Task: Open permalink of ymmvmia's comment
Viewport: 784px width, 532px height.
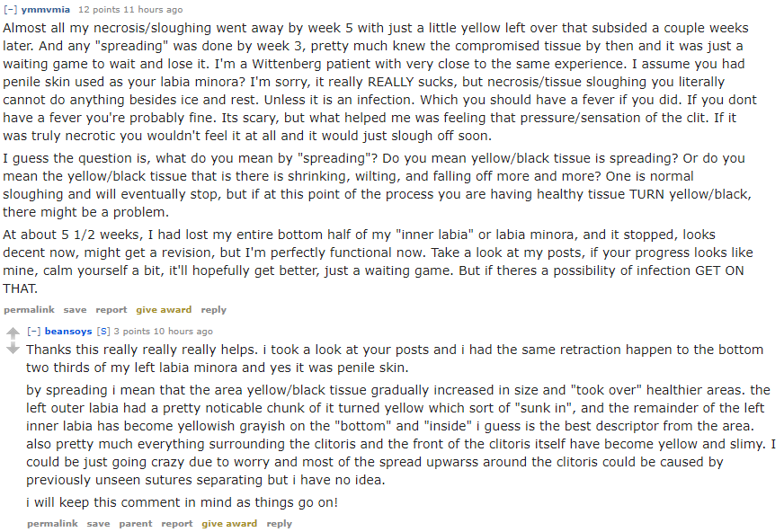Action: point(29,310)
